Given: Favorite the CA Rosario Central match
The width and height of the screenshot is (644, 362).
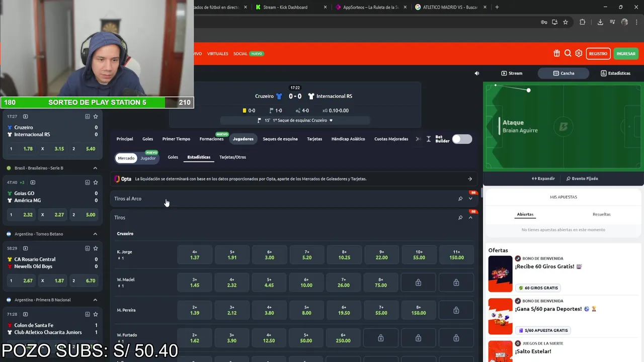Looking at the screenshot, I should [96, 248].
